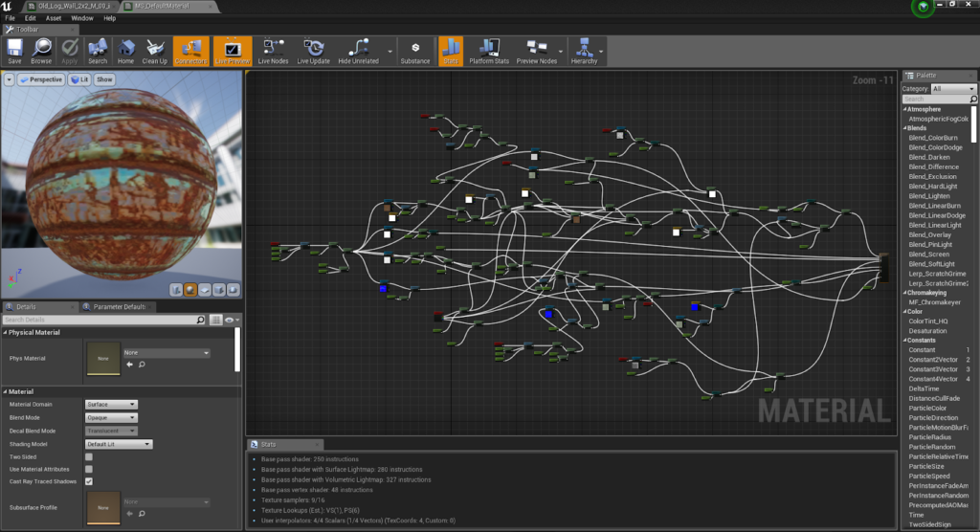Switch to the Parameter Defaults tab
The image size is (980, 532).
pos(119,306)
